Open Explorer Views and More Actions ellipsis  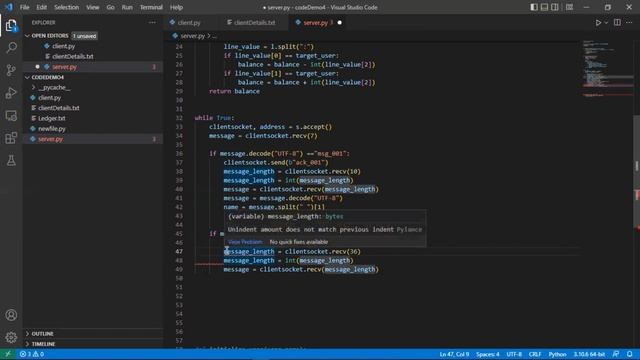tap(152, 22)
